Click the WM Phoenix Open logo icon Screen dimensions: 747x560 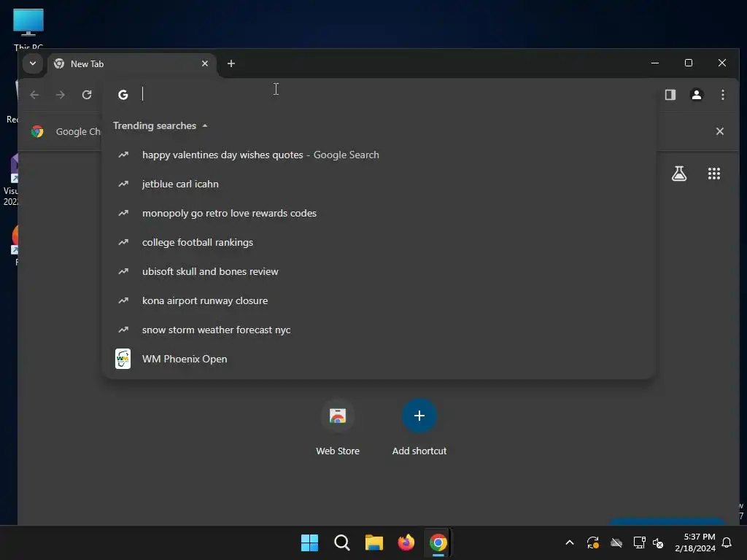123,359
